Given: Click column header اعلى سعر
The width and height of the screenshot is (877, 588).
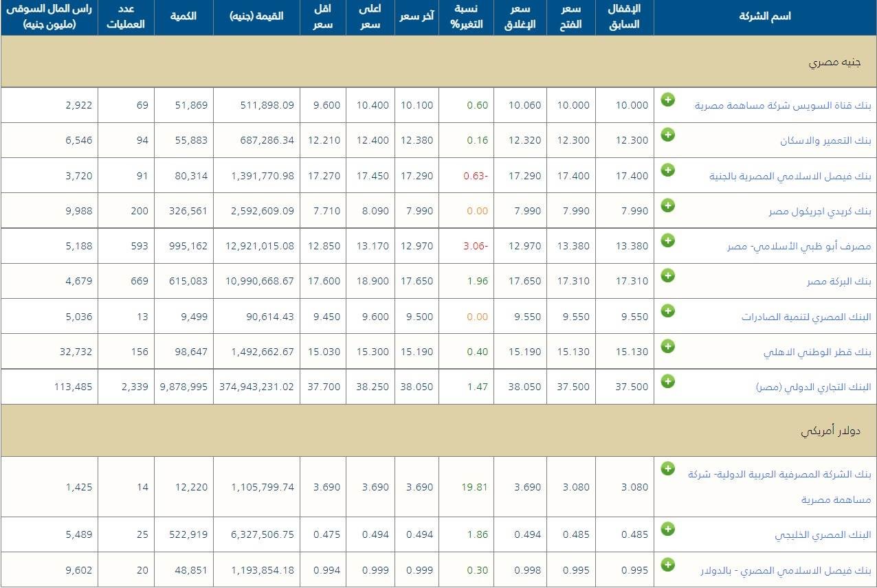Looking at the screenshot, I should coord(370,17).
